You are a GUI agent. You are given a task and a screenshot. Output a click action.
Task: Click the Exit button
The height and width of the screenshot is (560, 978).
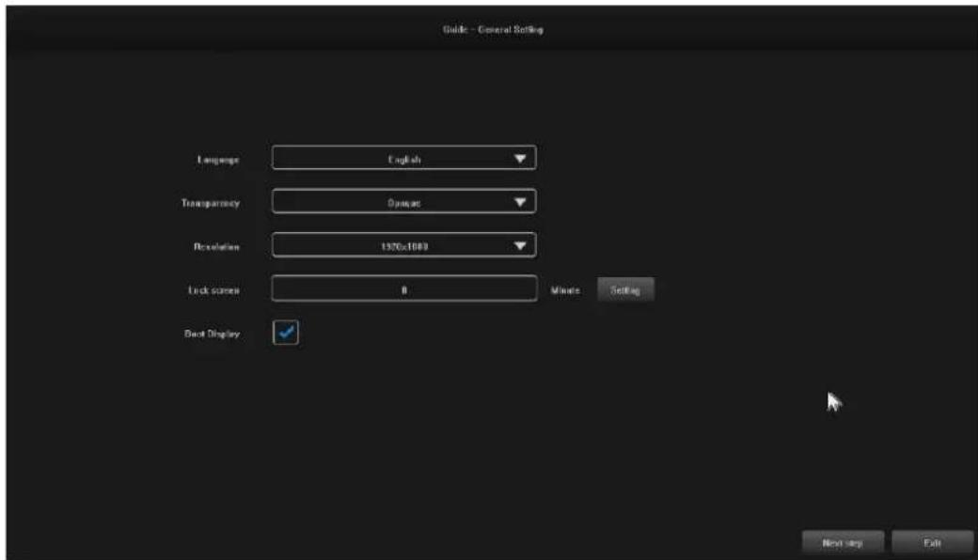tap(933, 542)
